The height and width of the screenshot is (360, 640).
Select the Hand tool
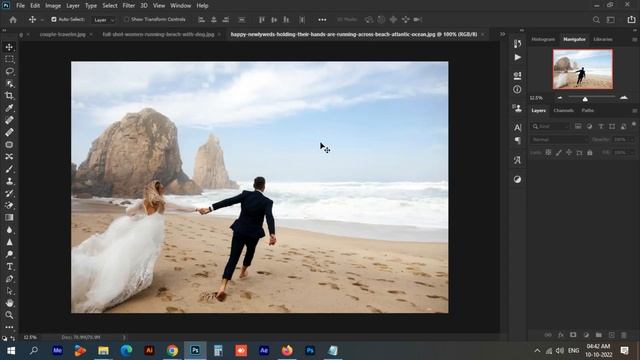(9, 303)
